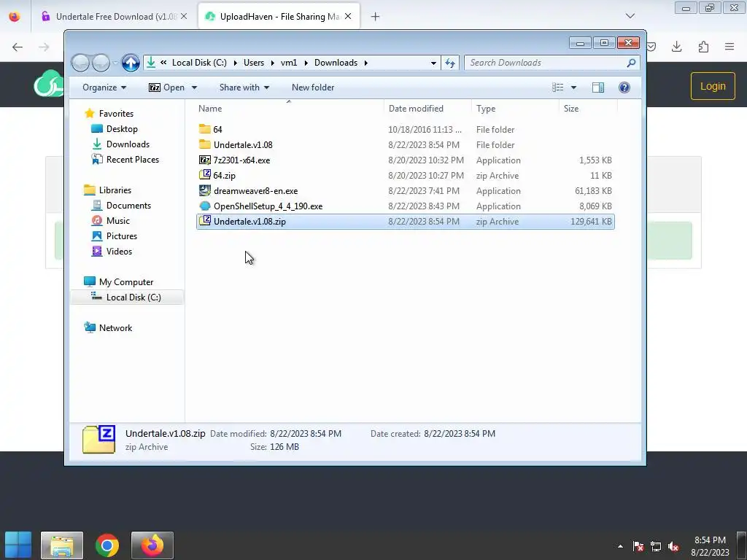Open Firefox downloads panel icon
The image size is (747, 560).
pyautogui.click(x=676, y=47)
